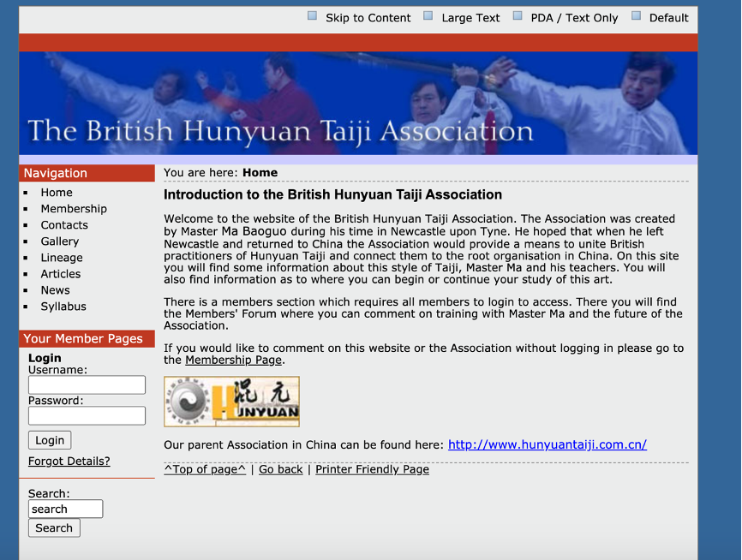Click the Skip to Content link
Viewport: 742px width, 560px height.
coord(368,18)
